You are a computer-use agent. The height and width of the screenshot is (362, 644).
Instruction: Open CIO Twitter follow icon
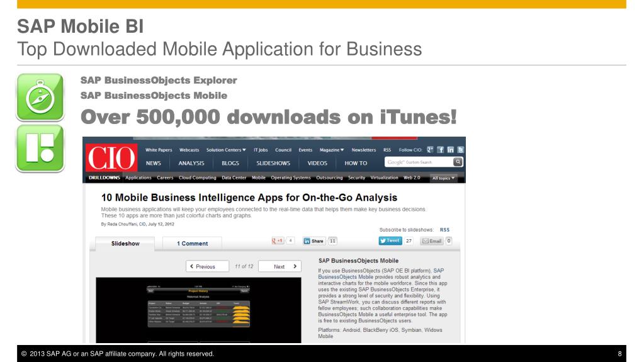(x=460, y=150)
